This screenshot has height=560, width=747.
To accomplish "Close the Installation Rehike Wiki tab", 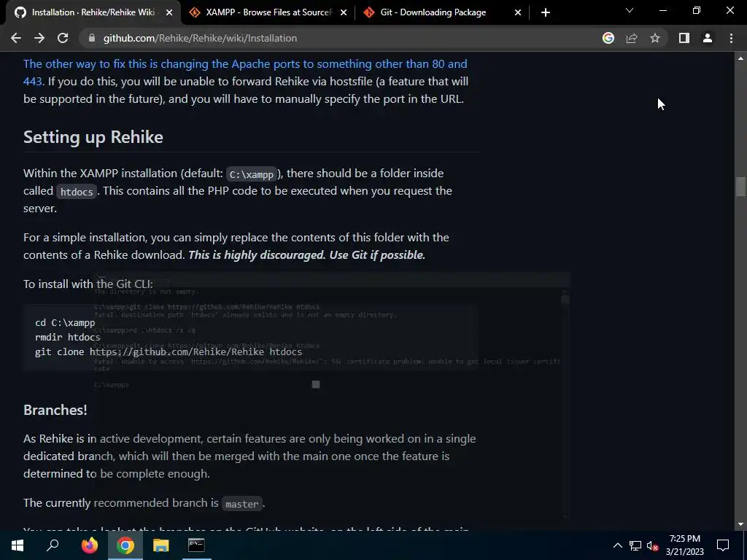I will pyautogui.click(x=169, y=12).
